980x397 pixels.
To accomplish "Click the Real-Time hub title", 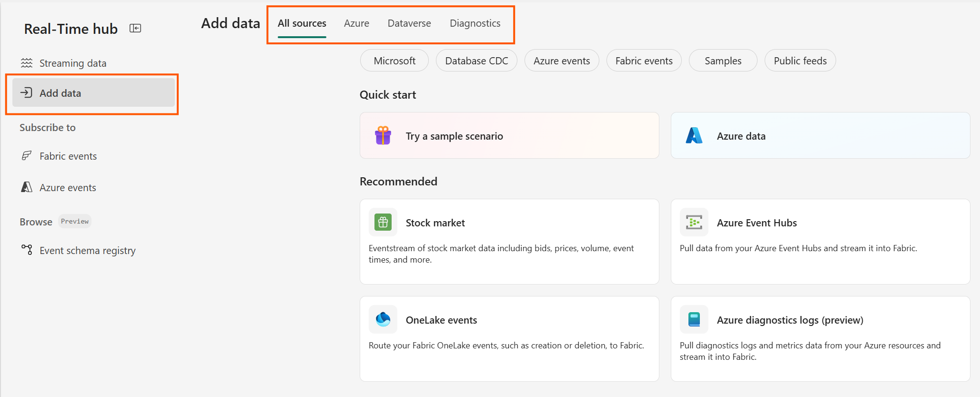I will pos(71,29).
